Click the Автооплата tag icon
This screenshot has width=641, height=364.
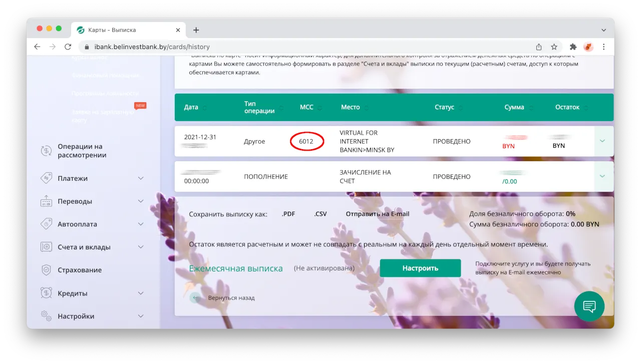pyautogui.click(x=46, y=224)
